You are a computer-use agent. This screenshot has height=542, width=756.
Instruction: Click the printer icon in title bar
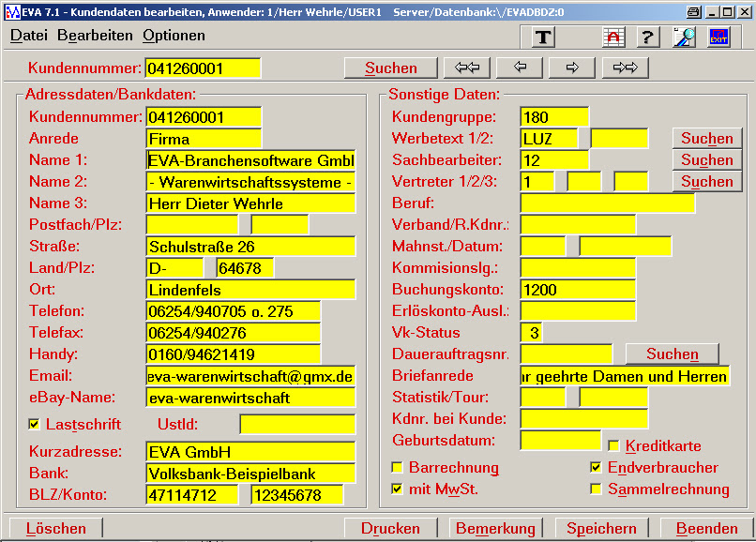point(694,11)
